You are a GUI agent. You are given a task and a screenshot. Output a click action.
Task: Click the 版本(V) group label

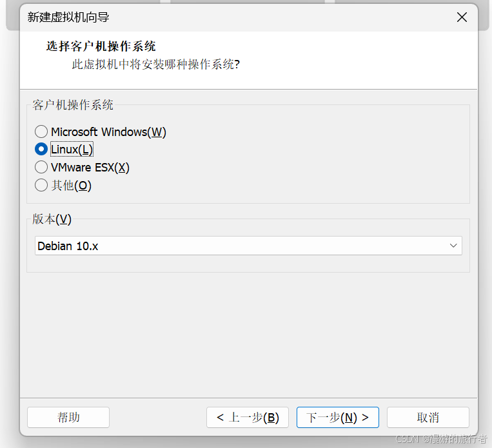(x=52, y=219)
